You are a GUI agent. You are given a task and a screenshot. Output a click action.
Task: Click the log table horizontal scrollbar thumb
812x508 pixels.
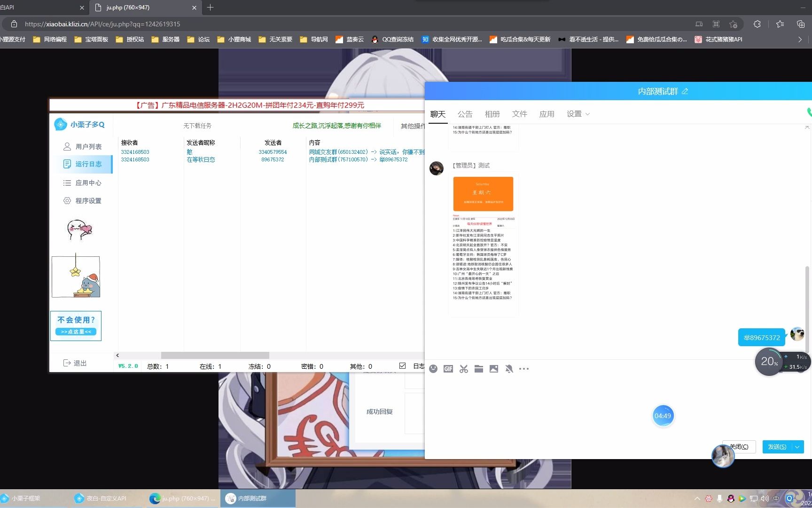click(x=215, y=356)
